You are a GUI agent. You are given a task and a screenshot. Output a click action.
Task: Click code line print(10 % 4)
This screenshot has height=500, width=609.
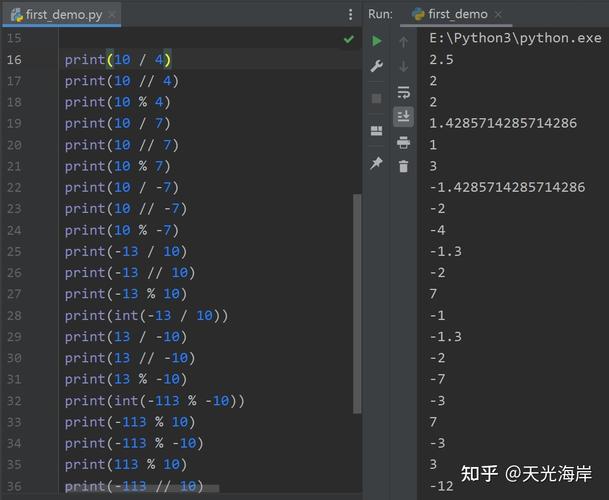click(x=118, y=102)
